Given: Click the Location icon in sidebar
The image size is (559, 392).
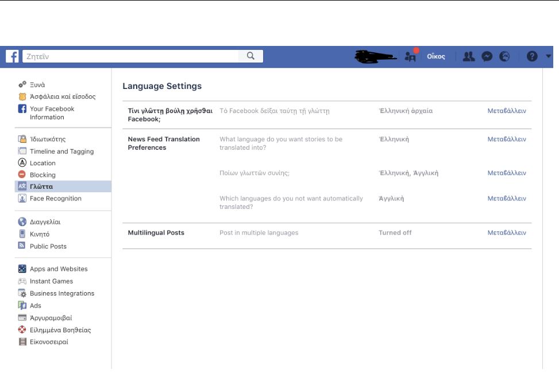Looking at the screenshot, I should (22, 163).
